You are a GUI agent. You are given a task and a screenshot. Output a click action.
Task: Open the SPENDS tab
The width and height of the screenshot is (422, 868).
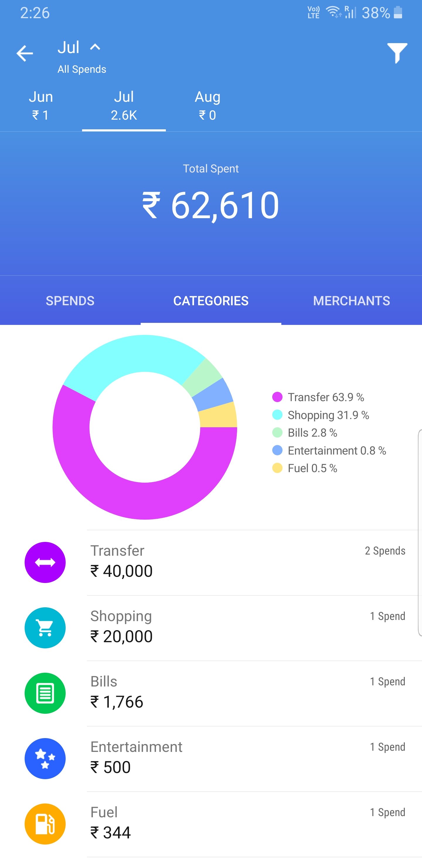pyautogui.click(x=70, y=301)
